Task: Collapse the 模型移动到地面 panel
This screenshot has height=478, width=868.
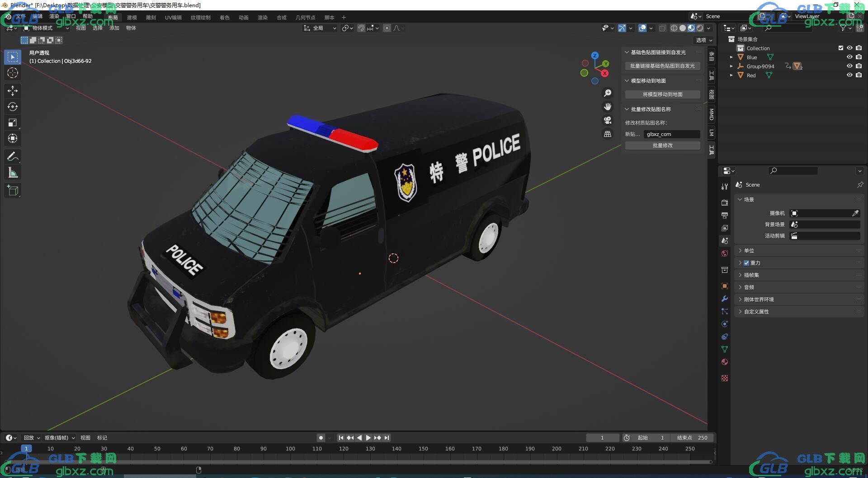Action: click(627, 81)
